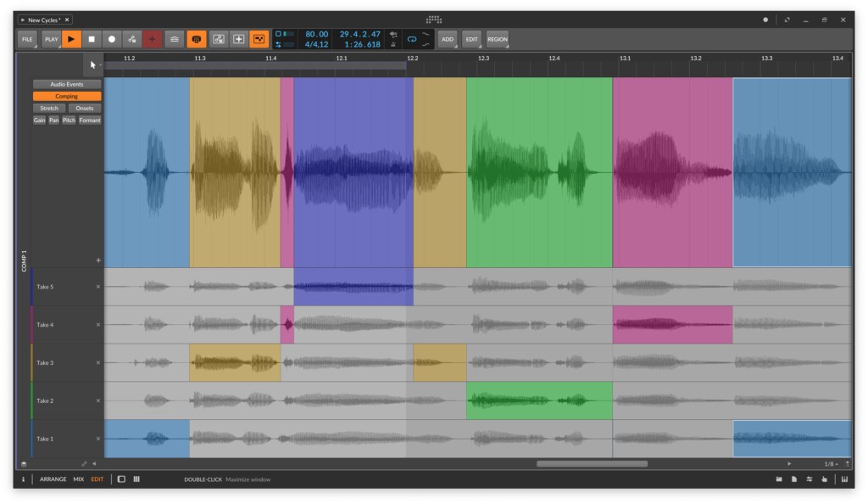Switch to Stretch mode in the left panel
This screenshot has width=868, height=504.
pos(48,108)
